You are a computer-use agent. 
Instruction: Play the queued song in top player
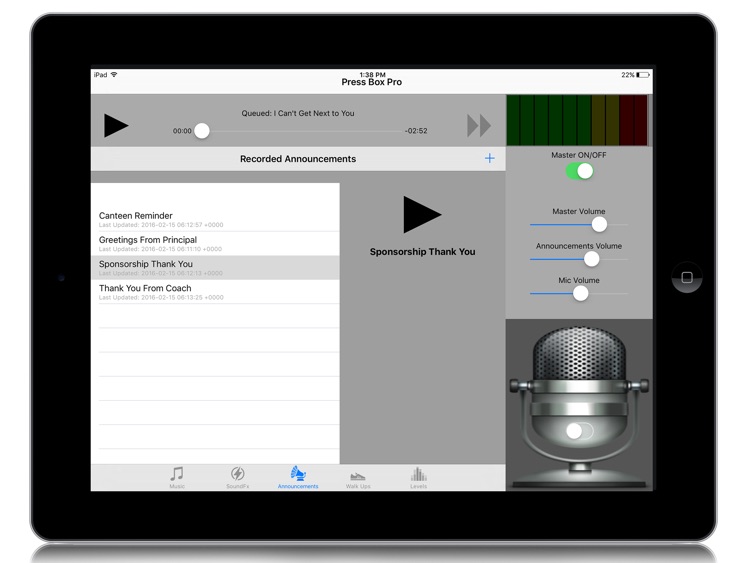point(116,126)
